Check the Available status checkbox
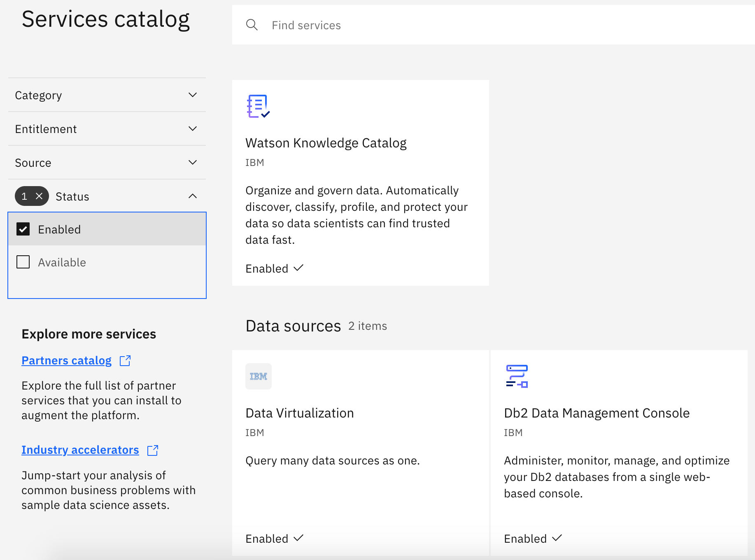 pyautogui.click(x=23, y=262)
